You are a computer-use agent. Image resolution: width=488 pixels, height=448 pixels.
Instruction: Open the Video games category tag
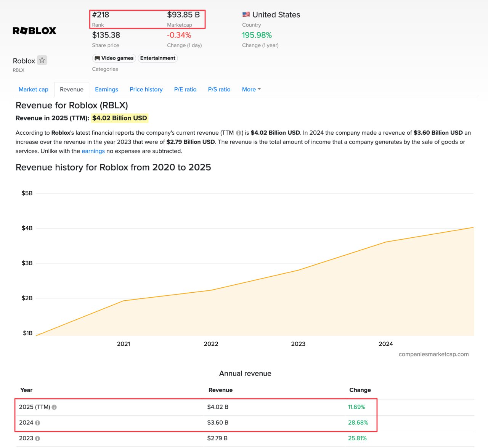tap(114, 58)
